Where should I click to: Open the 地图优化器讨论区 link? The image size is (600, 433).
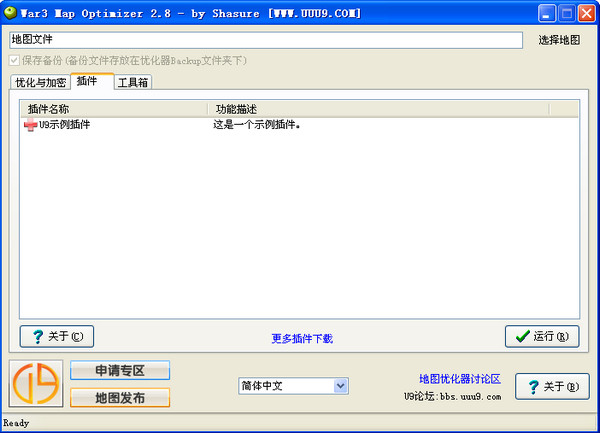(x=460, y=379)
